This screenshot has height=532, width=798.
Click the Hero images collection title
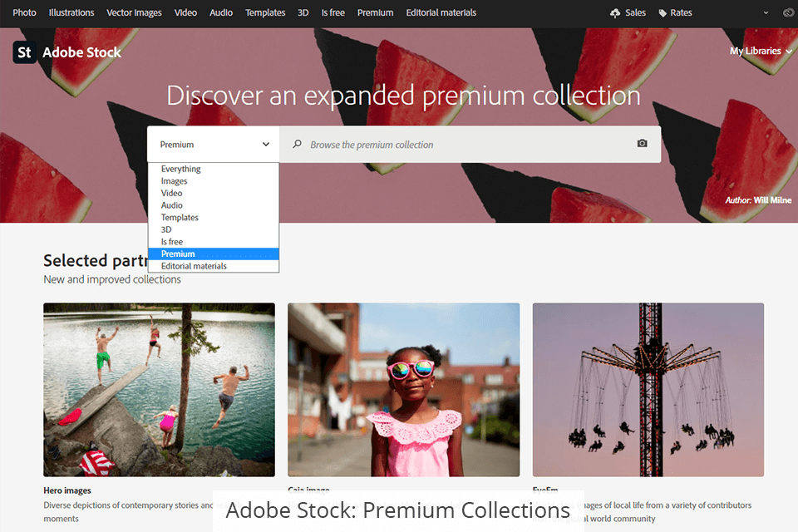pyautogui.click(x=67, y=490)
